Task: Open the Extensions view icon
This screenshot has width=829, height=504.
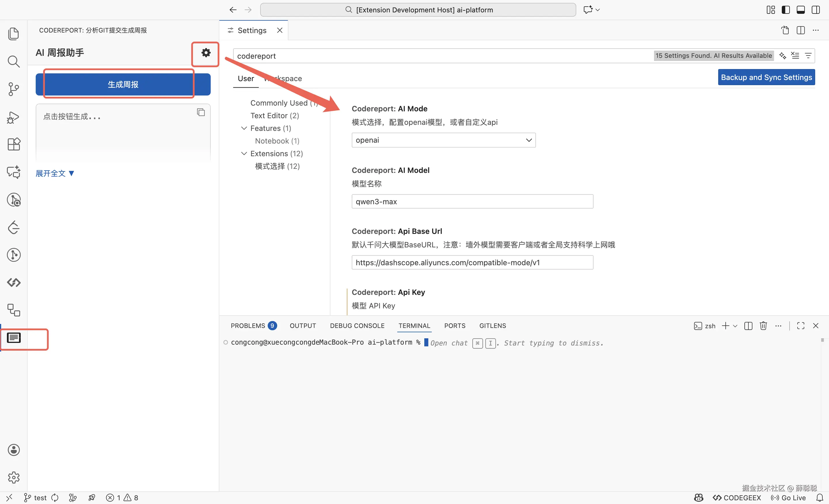Action: pos(14,144)
